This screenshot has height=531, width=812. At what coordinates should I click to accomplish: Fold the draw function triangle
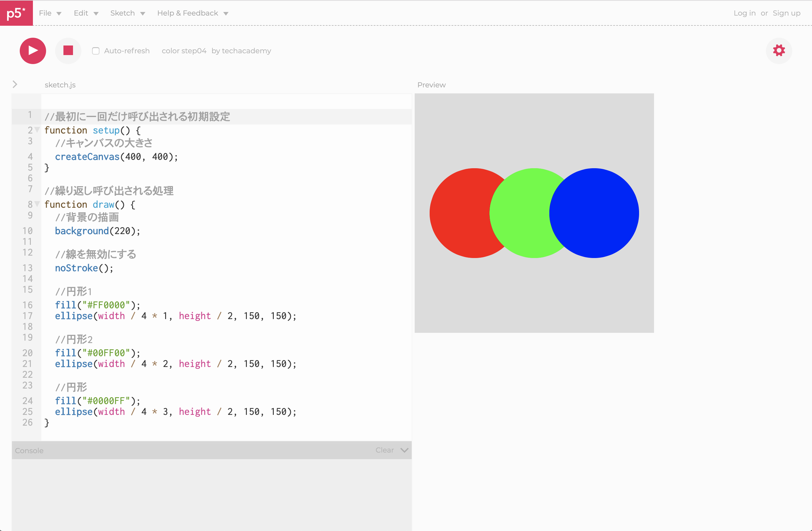tap(37, 204)
